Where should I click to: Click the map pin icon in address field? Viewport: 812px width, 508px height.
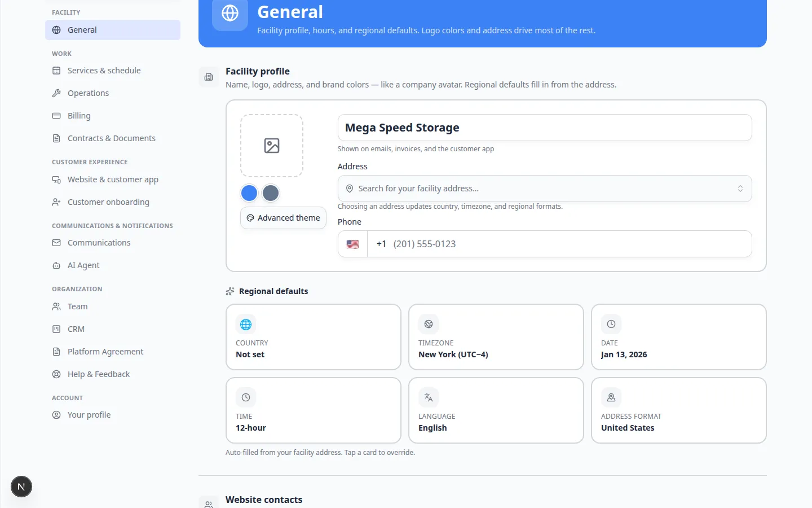[x=350, y=189]
